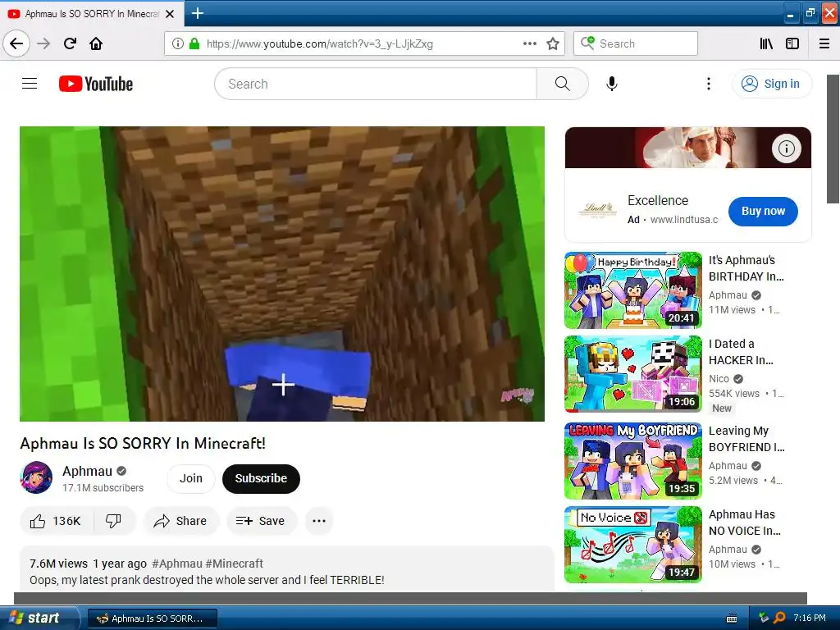Subscribe to the Aphmau channel
840x630 pixels.
tap(261, 478)
